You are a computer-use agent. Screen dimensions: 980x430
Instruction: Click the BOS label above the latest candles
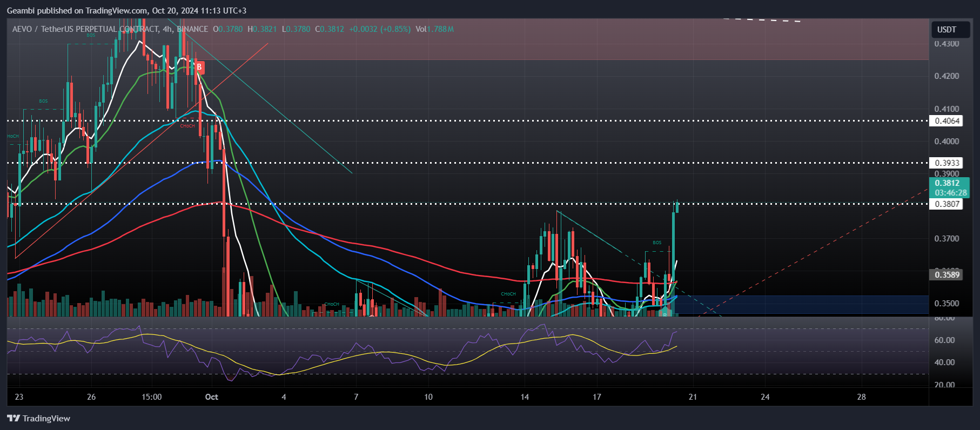(657, 243)
